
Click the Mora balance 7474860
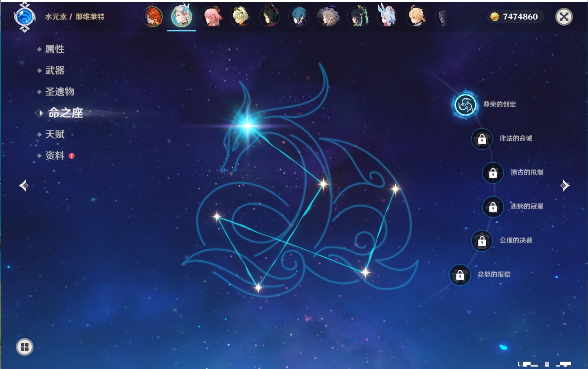click(x=516, y=17)
